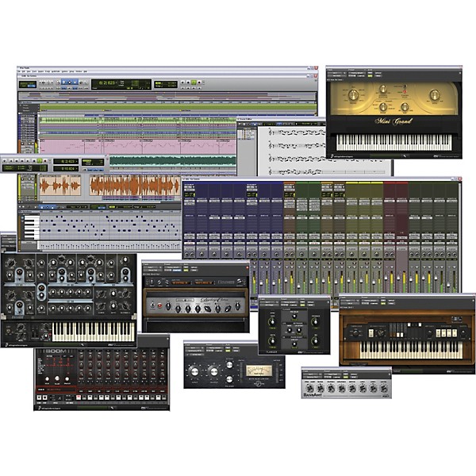Open Help menu in Pro Tools menu bar
Screen dimensions: 476x476
point(86,71)
